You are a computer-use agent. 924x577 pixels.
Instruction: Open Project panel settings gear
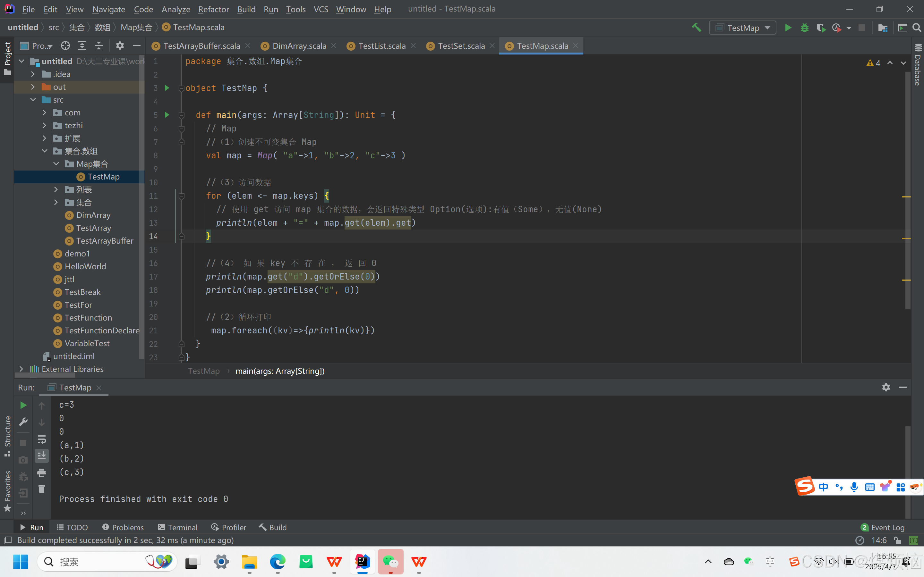(x=120, y=46)
